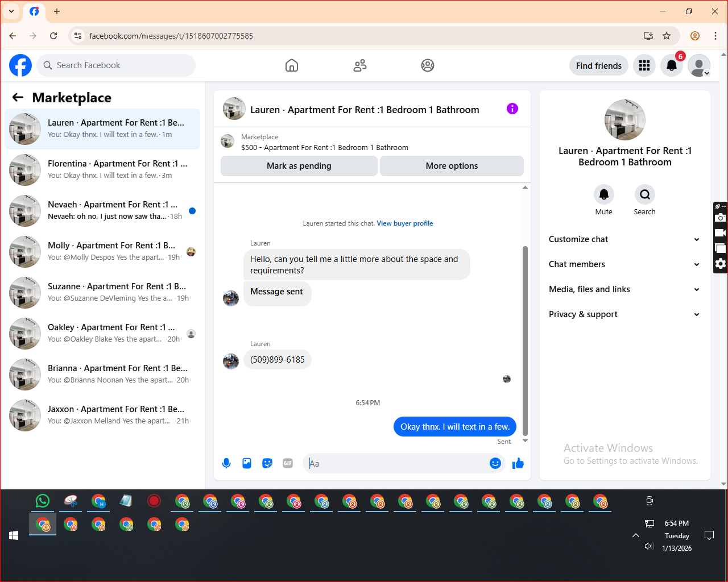
Task: Click More options button
Action: 452,166
